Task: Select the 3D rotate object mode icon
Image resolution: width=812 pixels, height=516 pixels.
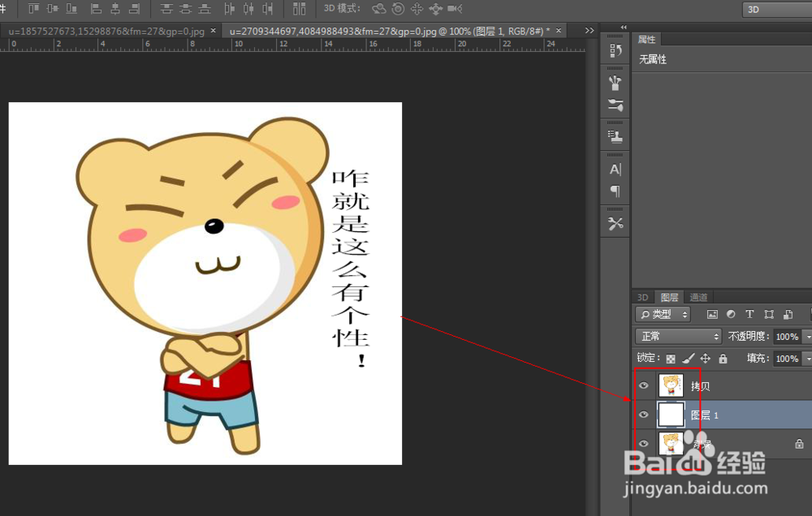Action: 379,9
